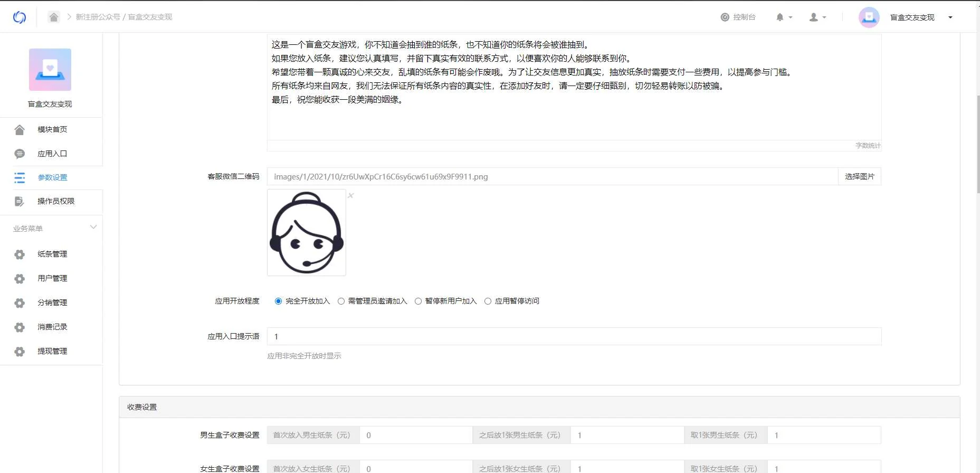Click the 选择图片 button
980x473 pixels.
859,177
